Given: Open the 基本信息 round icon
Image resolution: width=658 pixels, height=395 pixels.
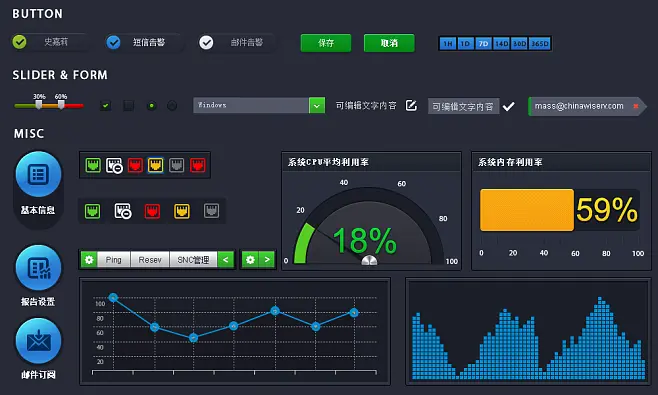Looking at the screenshot, I should coord(39,174).
